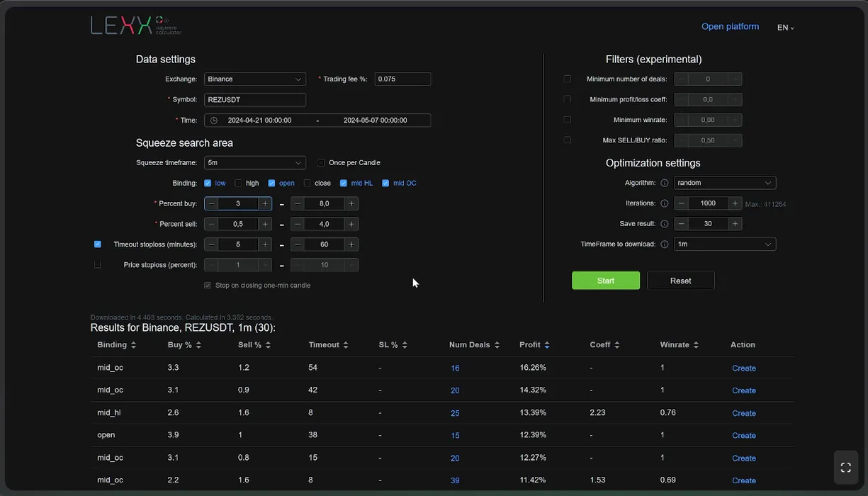Increase Timeout stoploss minimum 5 with plus
The height and width of the screenshot is (496, 868).
265,244
